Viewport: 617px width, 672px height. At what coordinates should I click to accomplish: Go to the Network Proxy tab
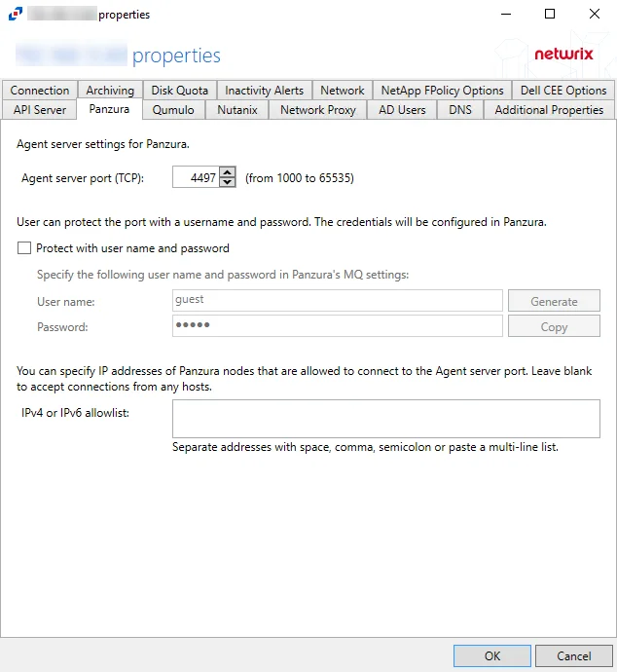pos(317,110)
